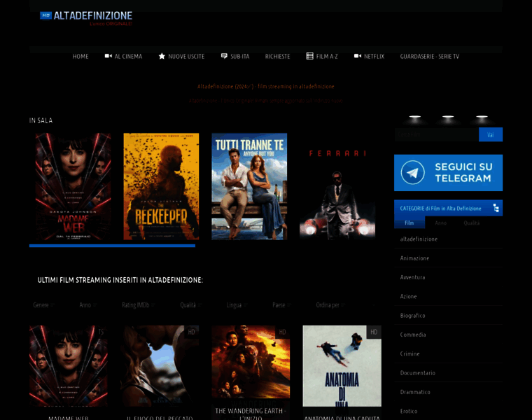The image size is (532, 420).
Task: Click the star icon beside Nuove Uscite
Action: pos(162,56)
